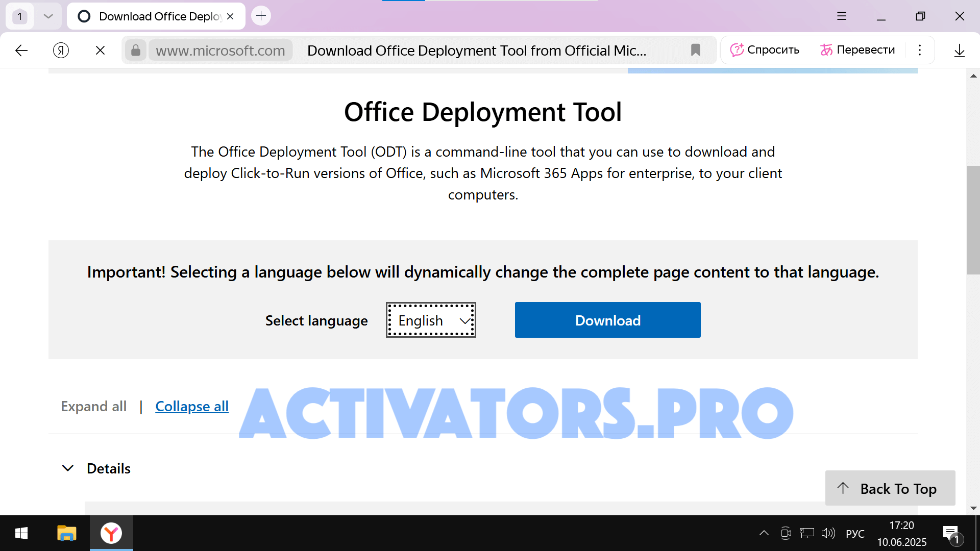This screenshot has height=551, width=980.
Task: Click the page vertical scrollbar thumb
Action: 973,220
